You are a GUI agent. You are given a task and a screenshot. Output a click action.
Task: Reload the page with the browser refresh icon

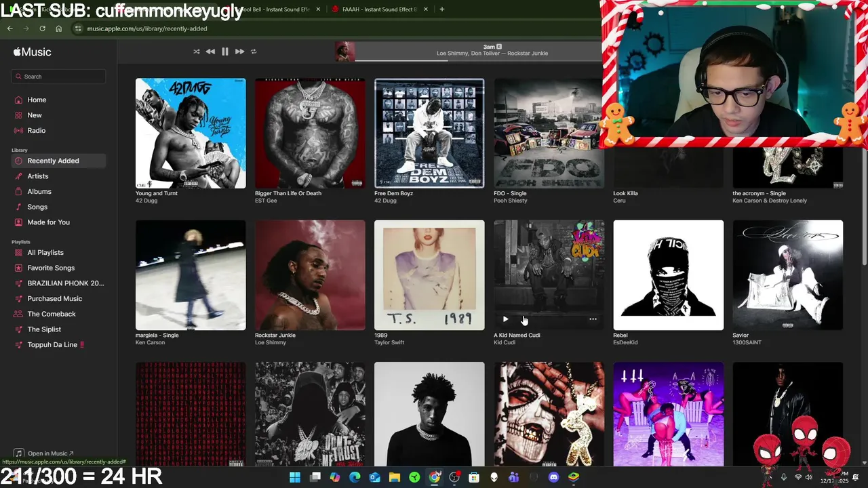pyautogui.click(x=42, y=28)
